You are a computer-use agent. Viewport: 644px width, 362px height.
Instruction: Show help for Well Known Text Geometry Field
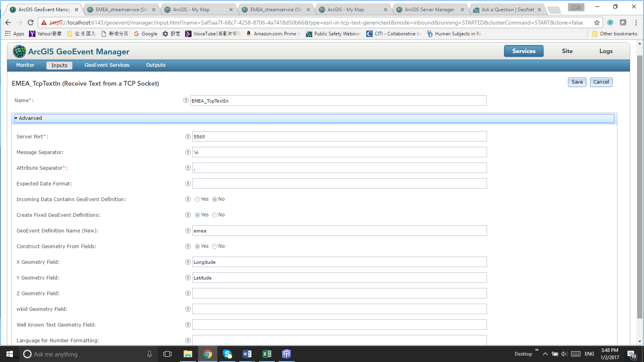pyautogui.click(x=188, y=325)
